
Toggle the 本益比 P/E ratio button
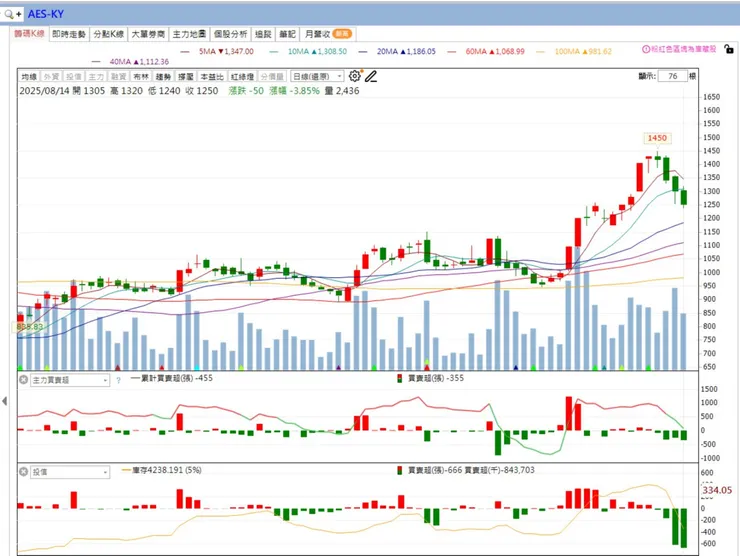(212, 76)
